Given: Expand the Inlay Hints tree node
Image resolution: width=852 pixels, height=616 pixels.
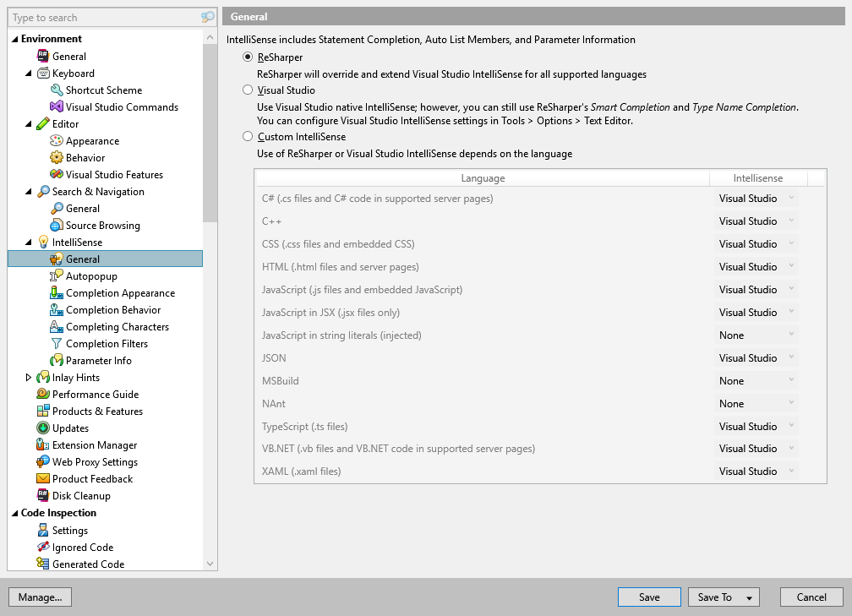Looking at the screenshot, I should point(29,378).
